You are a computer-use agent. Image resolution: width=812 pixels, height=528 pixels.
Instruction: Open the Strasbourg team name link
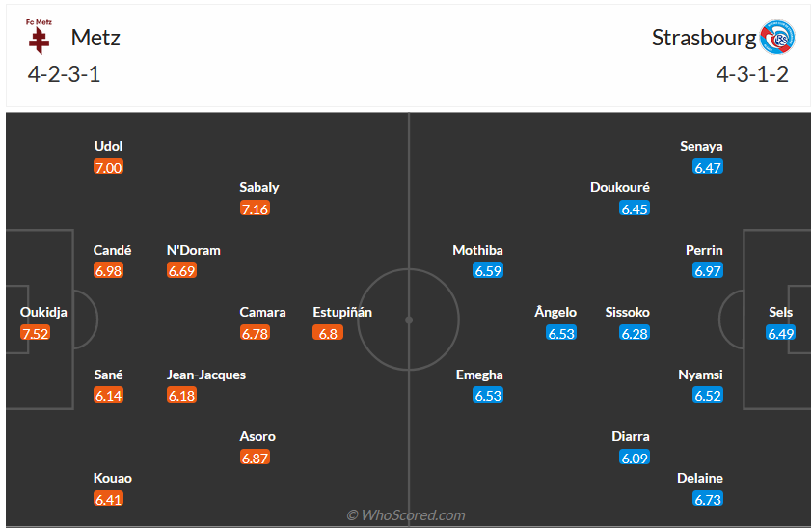point(703,38)
